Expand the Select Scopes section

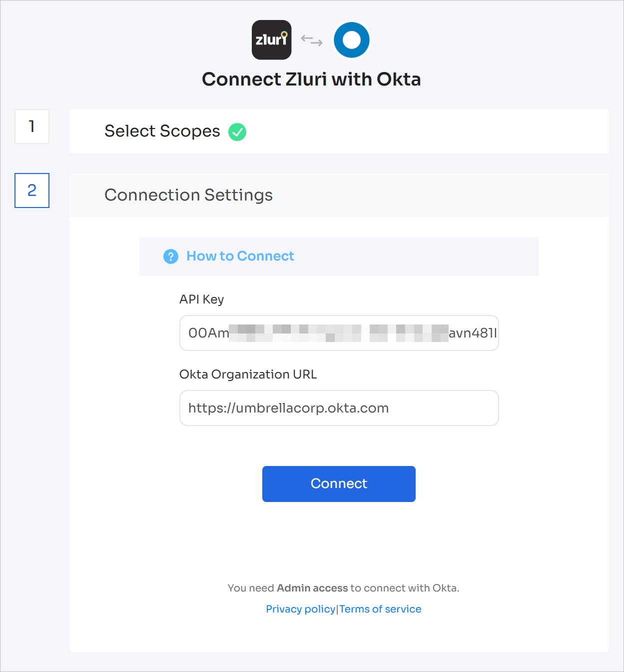339,131
